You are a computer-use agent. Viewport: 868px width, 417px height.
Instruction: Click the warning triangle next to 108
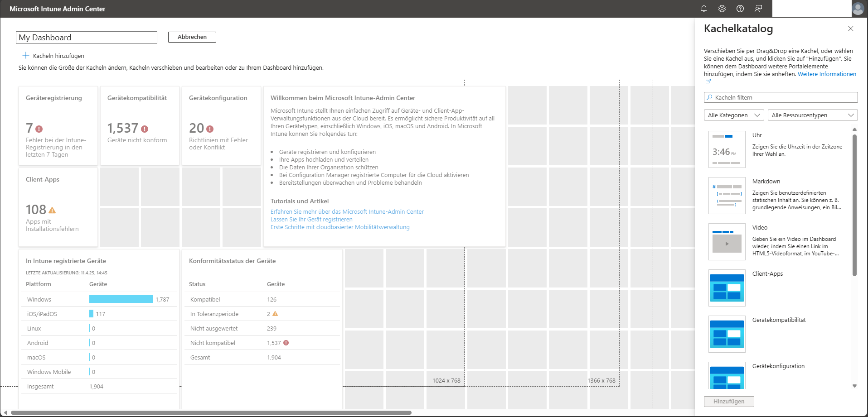[52, 210]
